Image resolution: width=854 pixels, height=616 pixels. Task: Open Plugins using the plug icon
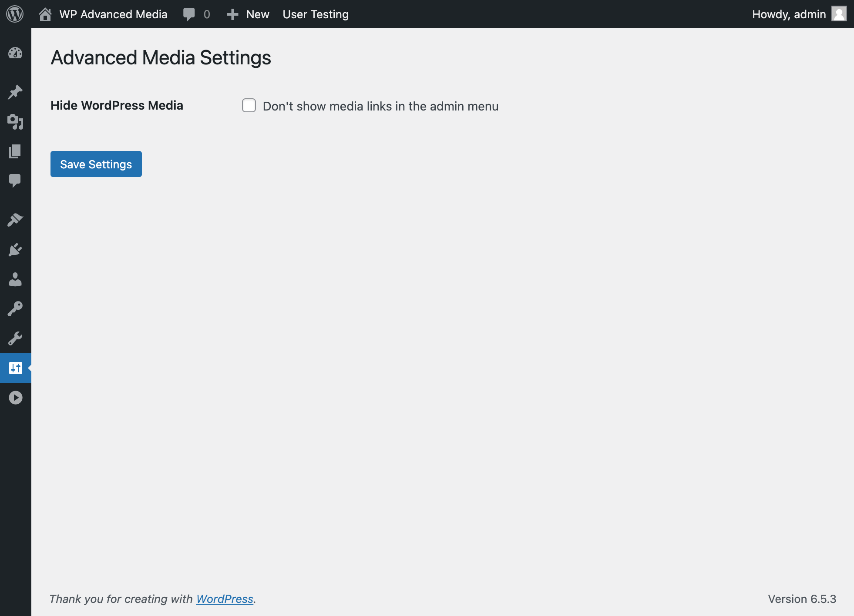tap(15, 249)
